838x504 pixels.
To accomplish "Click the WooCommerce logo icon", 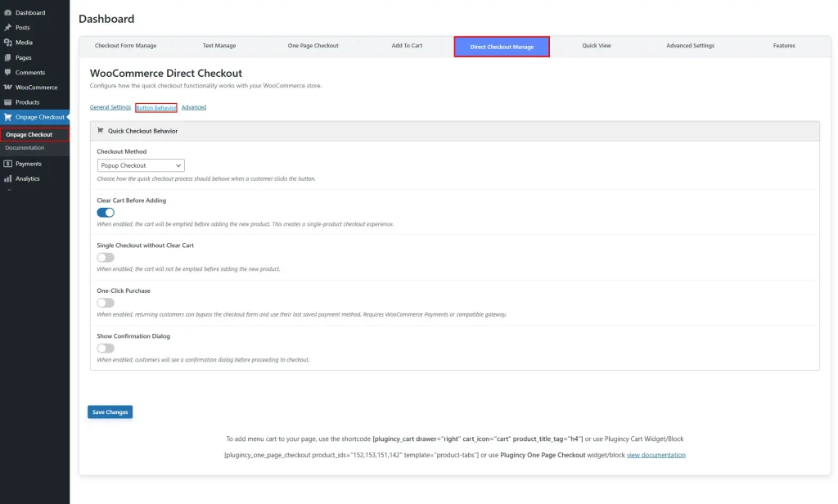I will [7, 87].
